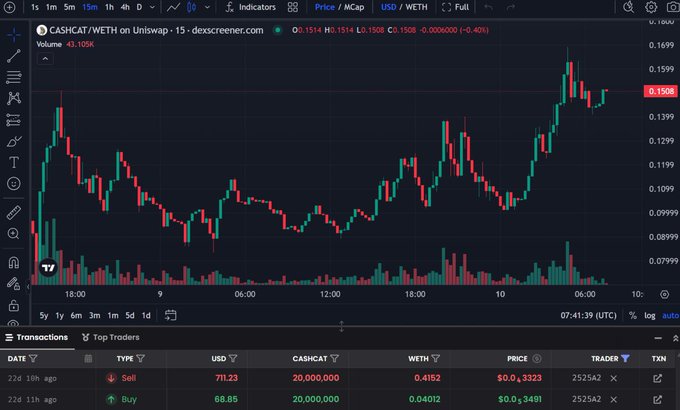The width and height of the screenshot is (680, 410).
Task: Filter transactions by CASHCAT amount
Action: [x=334, y=358]
